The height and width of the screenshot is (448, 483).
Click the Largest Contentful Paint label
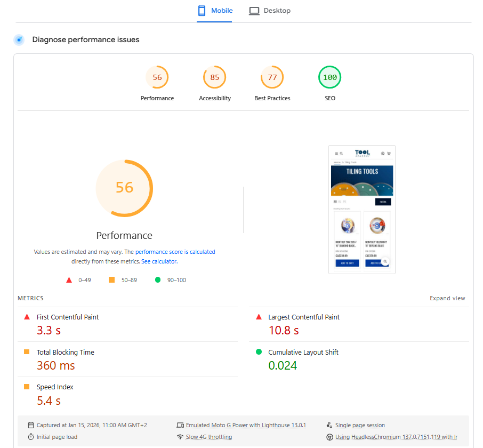pos(304,317)
